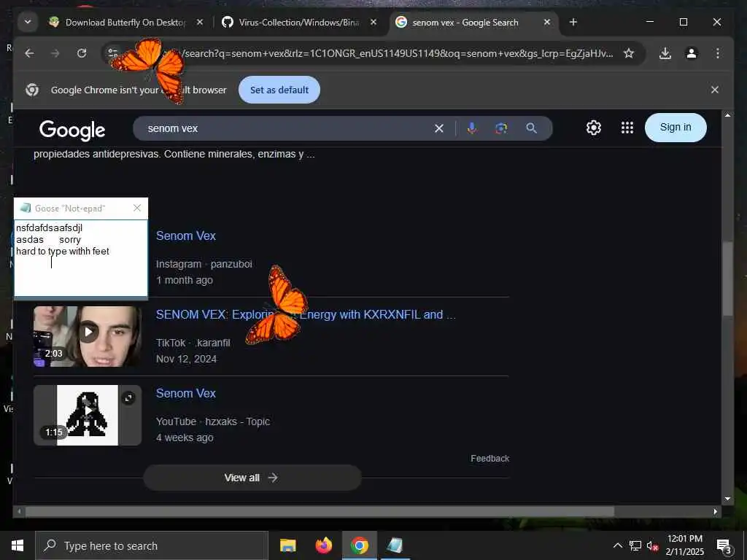
Task: Open a new Chrome tab
Action: [573, 22]
